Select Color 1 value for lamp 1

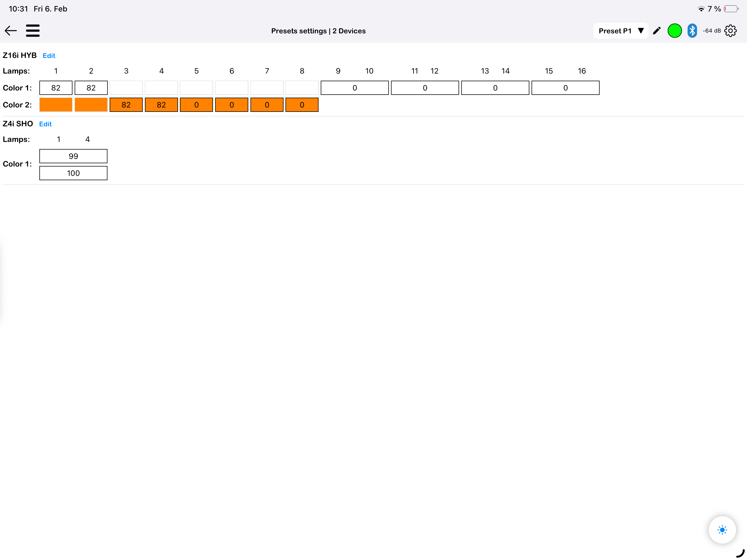click(56, 88)
